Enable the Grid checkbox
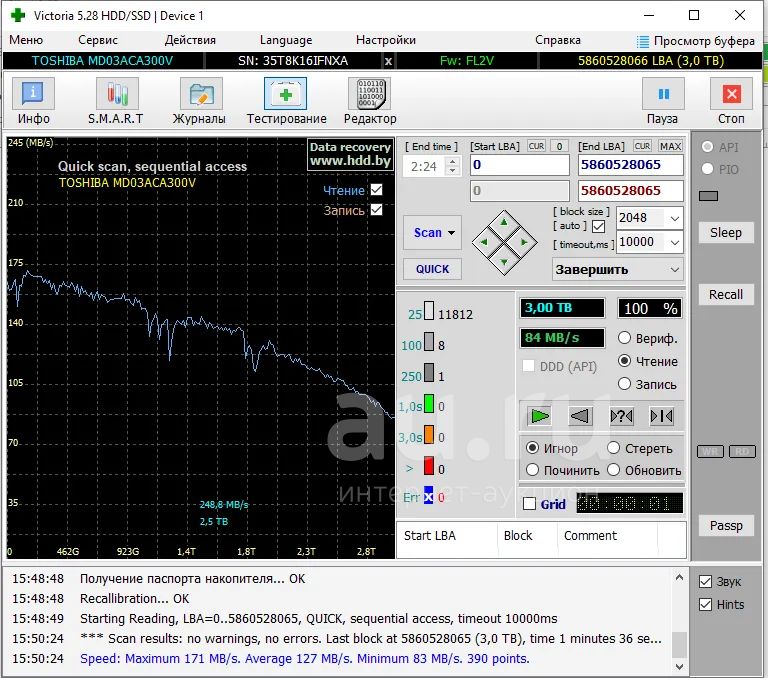 529,504
